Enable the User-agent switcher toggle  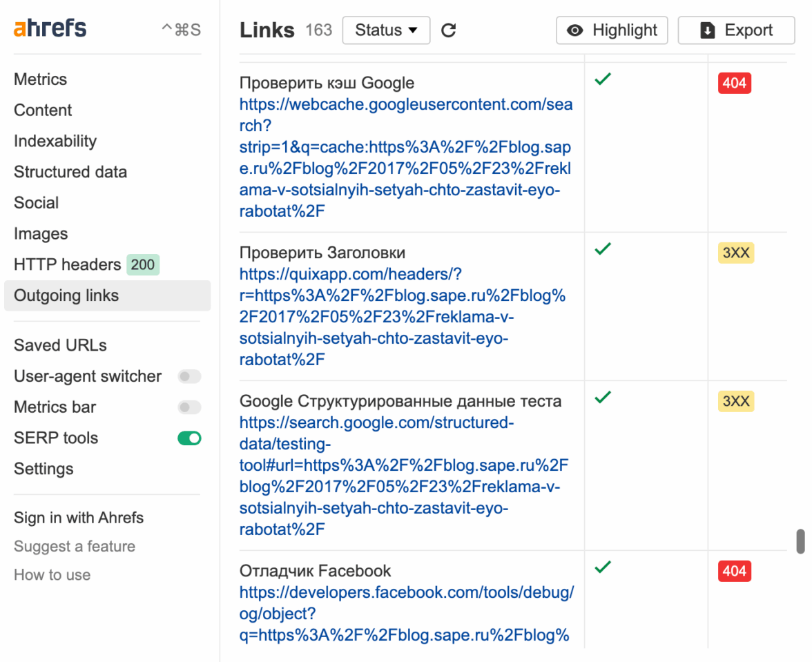click(x=189, y=376)
